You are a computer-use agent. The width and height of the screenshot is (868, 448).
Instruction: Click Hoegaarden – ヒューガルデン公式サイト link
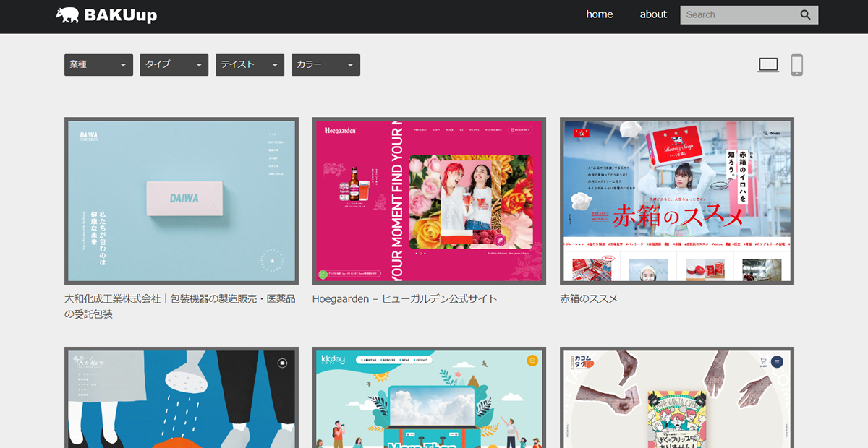pos(405,298)
